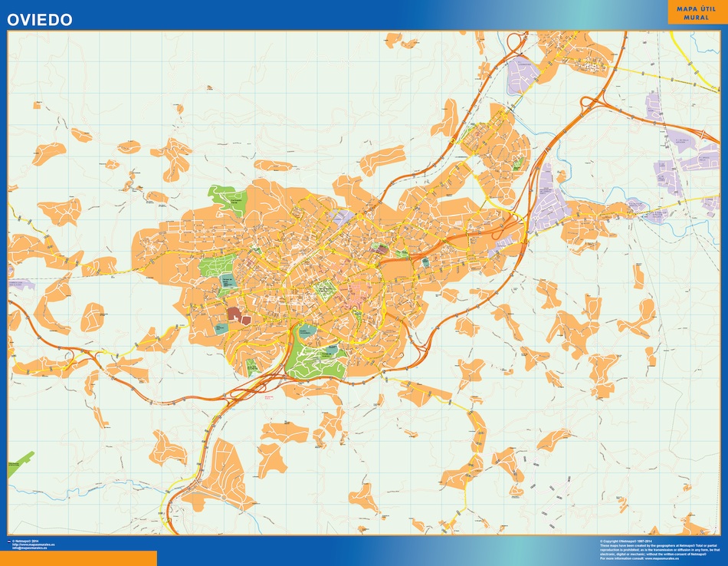Screen dimensions: 728x566
Task: Click the OVIEDO map title
Action: click(40, 20)
